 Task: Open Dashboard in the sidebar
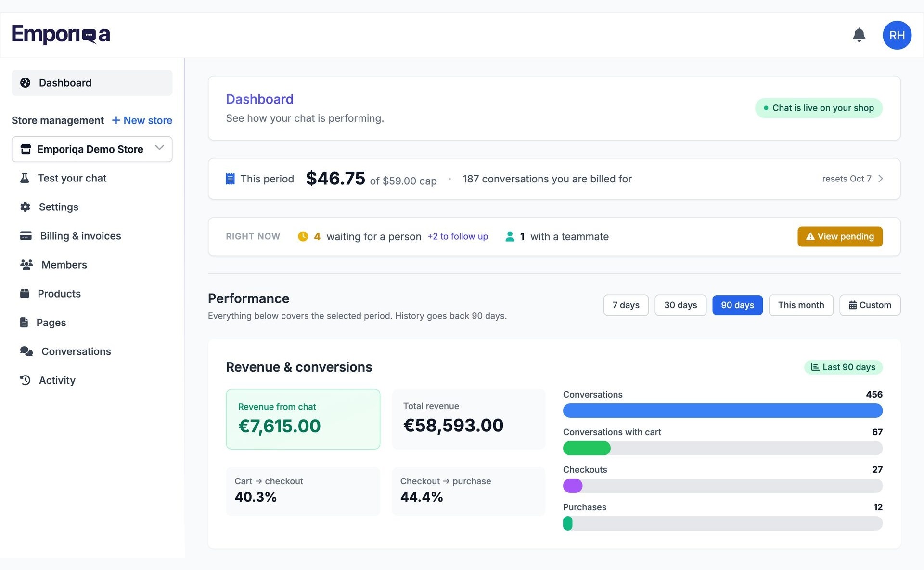point(92,83)
